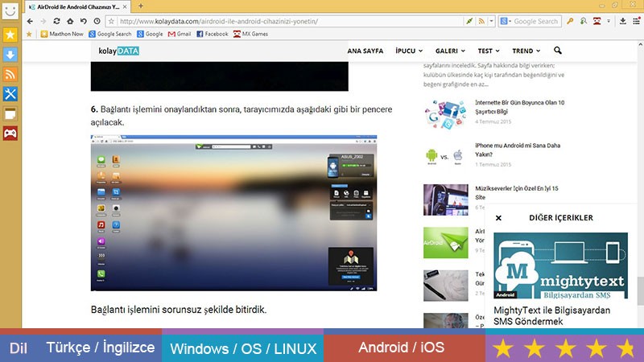Expand the TREND menu
Viewport: 644px width, 362px height.
[x=526, y=51]
